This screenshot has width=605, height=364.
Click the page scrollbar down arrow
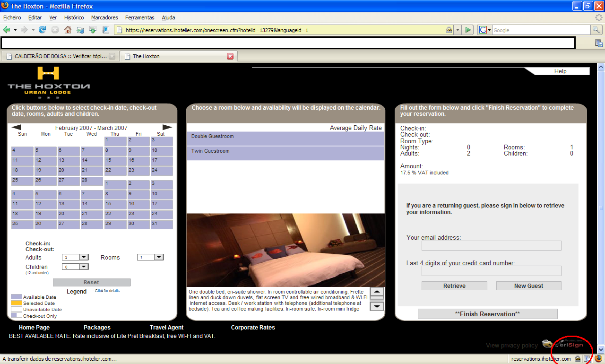(x=601, y=349)
